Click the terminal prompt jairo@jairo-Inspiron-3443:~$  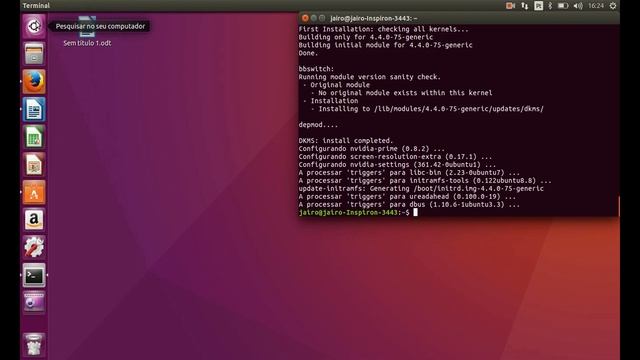pyautogui.click(x=354, y=212)
